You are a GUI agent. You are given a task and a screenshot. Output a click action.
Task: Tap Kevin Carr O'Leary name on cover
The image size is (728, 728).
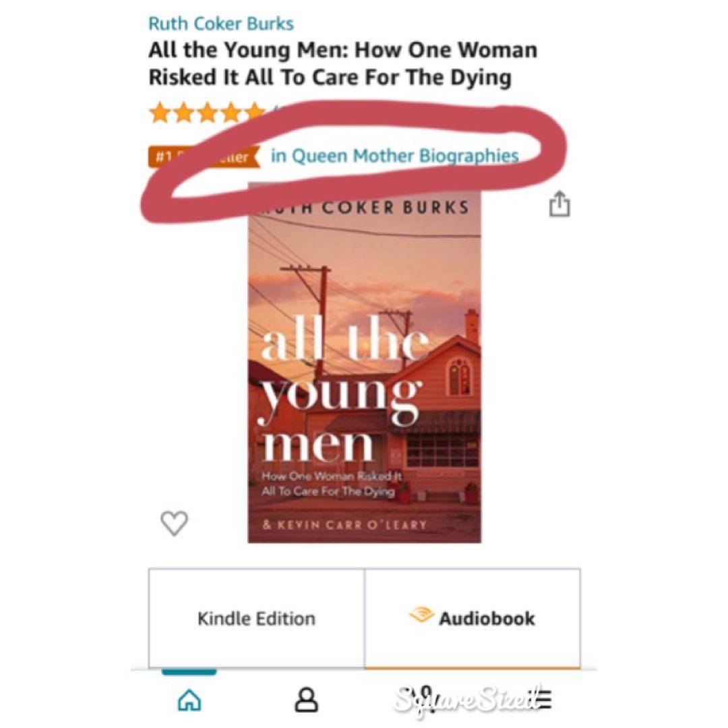point(344,524)
